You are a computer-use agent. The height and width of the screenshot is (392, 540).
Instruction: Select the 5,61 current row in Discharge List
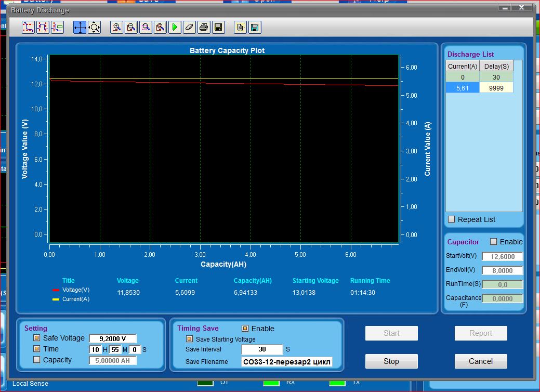click(462, 88)
